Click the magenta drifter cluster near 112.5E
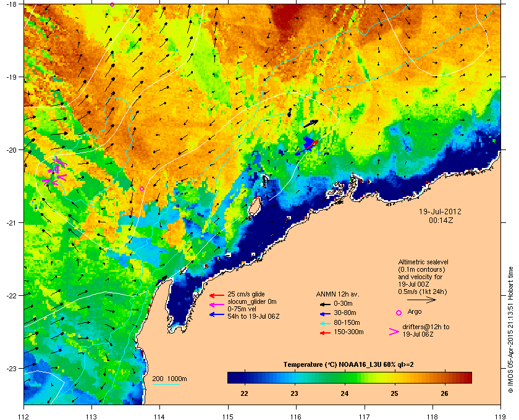519x420 pixels. pos(55,172)
